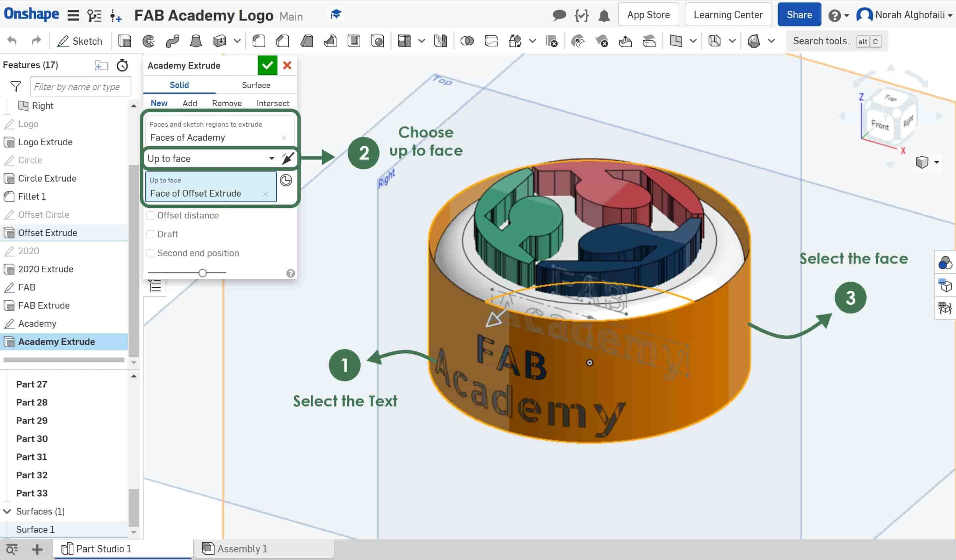Viewport: 956px width, 560px height.
Task: Collapse the Surfaces (1) group
Action: [7, 511]
